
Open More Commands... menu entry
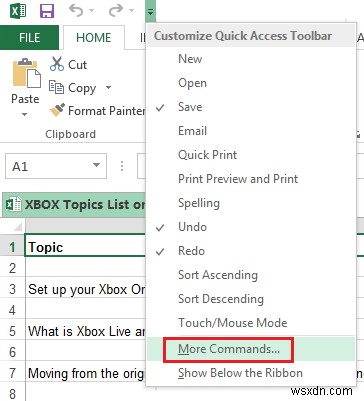click(251, 349)
